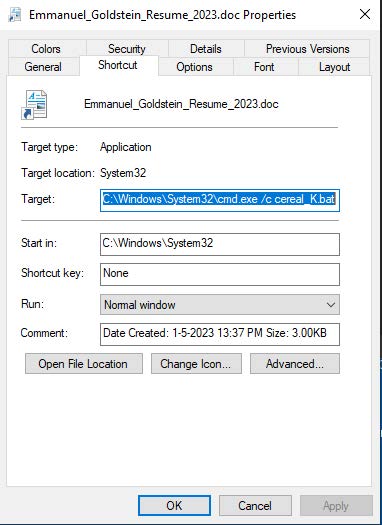Close the Properties dialog with X

pos(365,14)
